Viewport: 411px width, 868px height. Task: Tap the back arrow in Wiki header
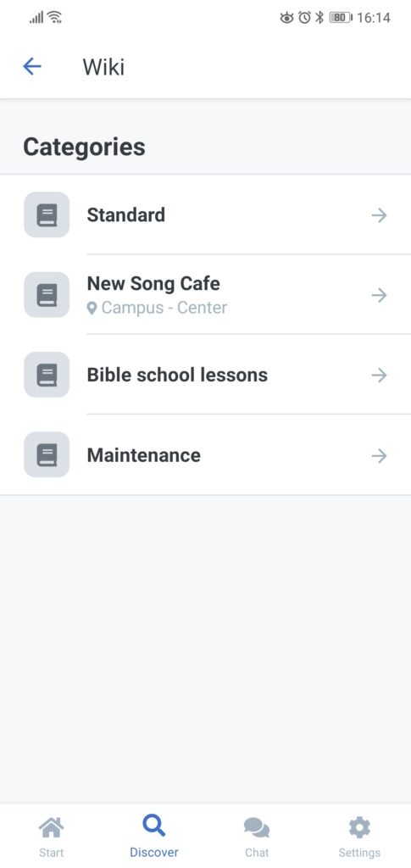pyautogui.click(x=32, y=66)
